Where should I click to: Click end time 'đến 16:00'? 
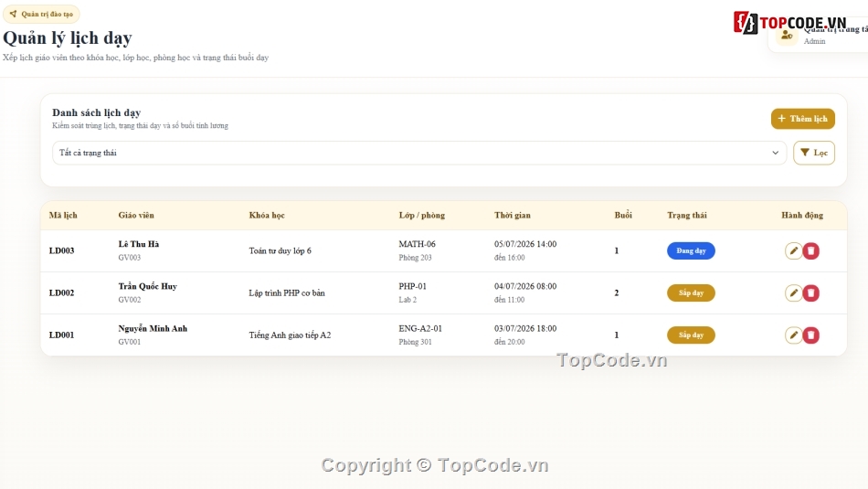(x=509, y=258)
